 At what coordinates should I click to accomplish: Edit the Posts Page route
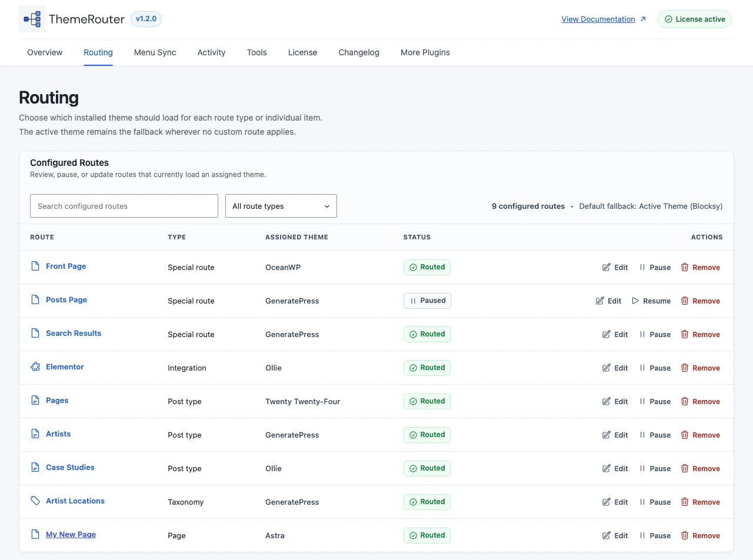[x=609, y=301]
